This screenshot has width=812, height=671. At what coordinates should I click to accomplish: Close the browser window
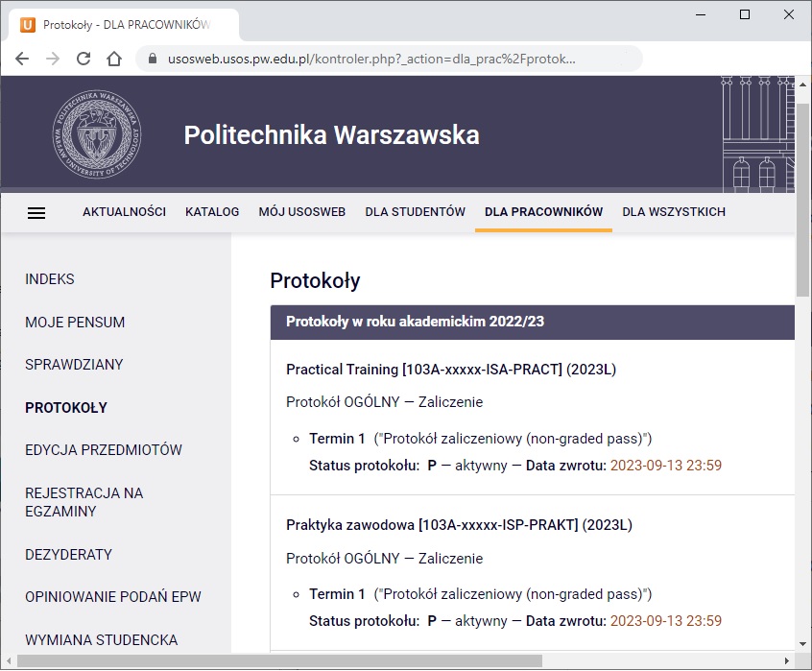(x=789, y=14)
